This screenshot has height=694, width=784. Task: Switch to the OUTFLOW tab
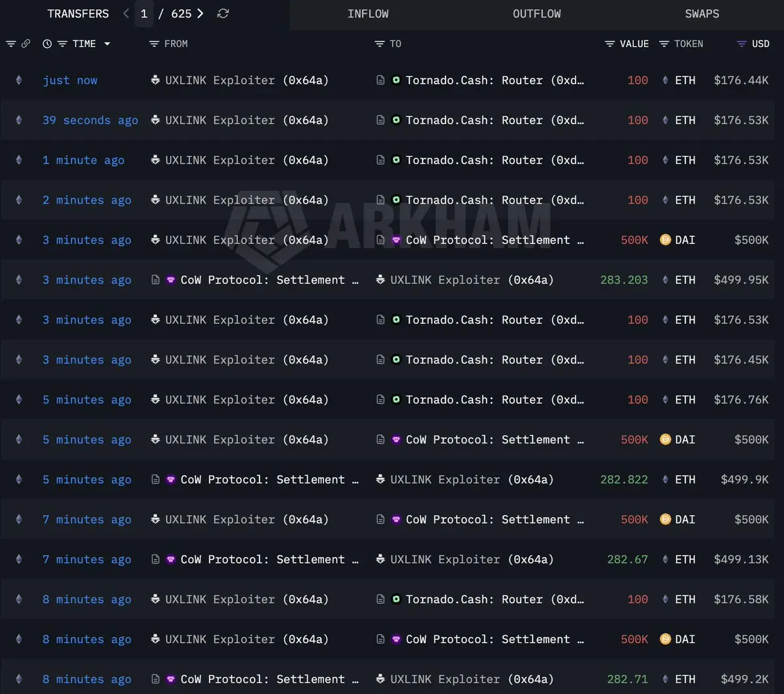click(x=536, y=14)
